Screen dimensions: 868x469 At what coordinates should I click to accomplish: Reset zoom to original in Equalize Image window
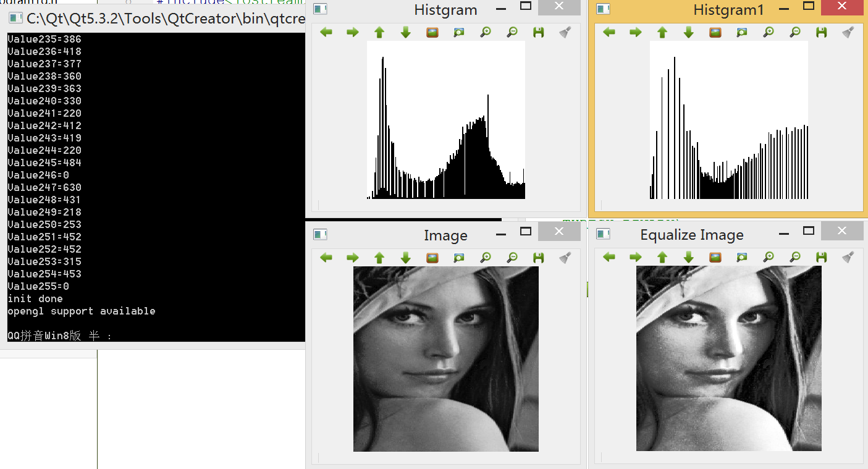[715, 257]
